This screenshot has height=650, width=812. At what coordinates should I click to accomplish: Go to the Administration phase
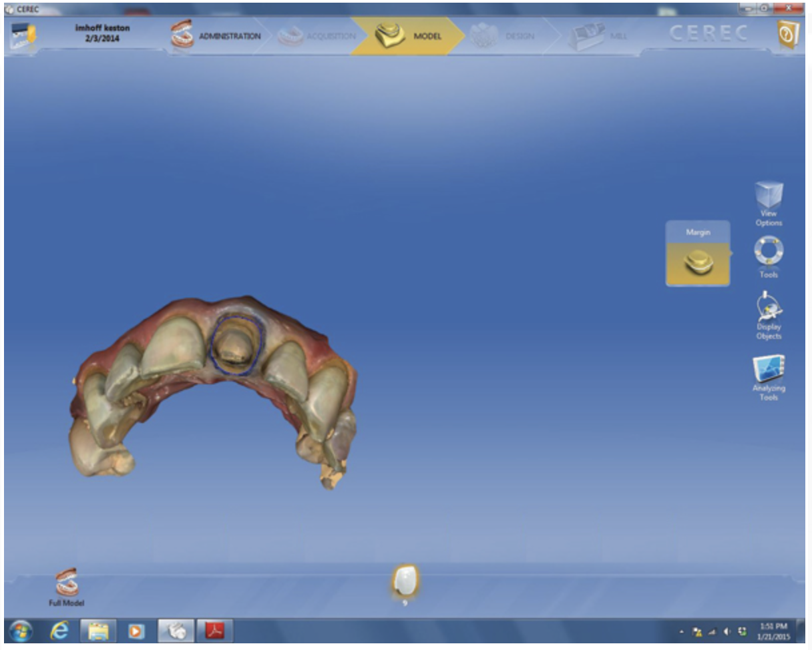(x=217, y=36)
